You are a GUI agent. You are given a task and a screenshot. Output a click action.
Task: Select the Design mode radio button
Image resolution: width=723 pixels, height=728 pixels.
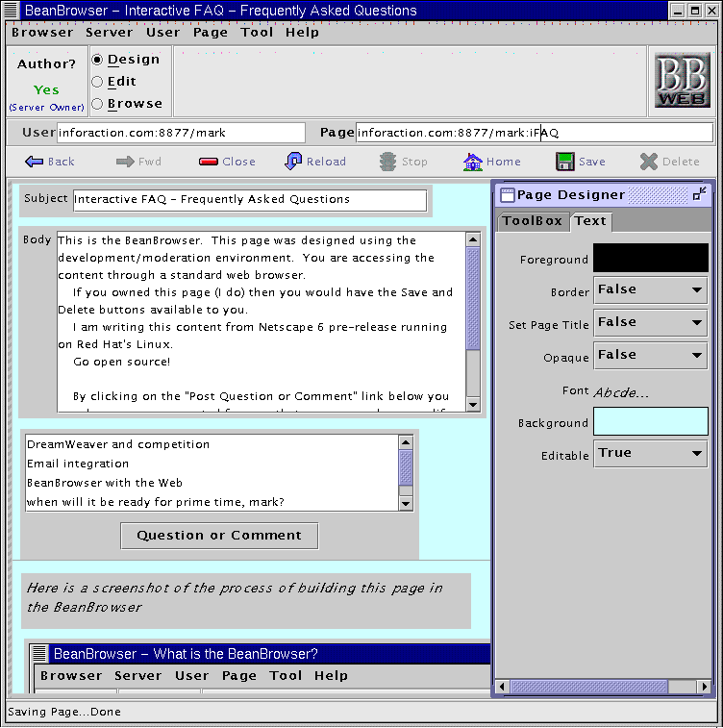(97, 60)
